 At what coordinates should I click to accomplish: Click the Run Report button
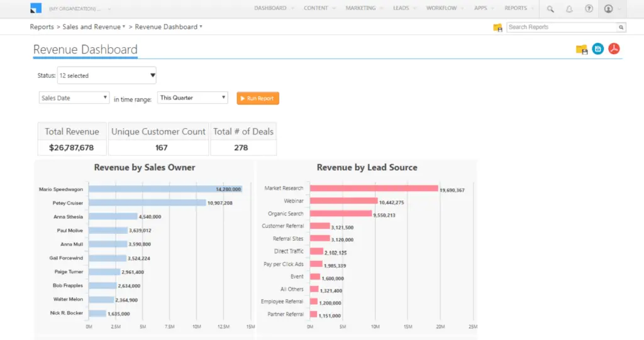tap(258, 98)
